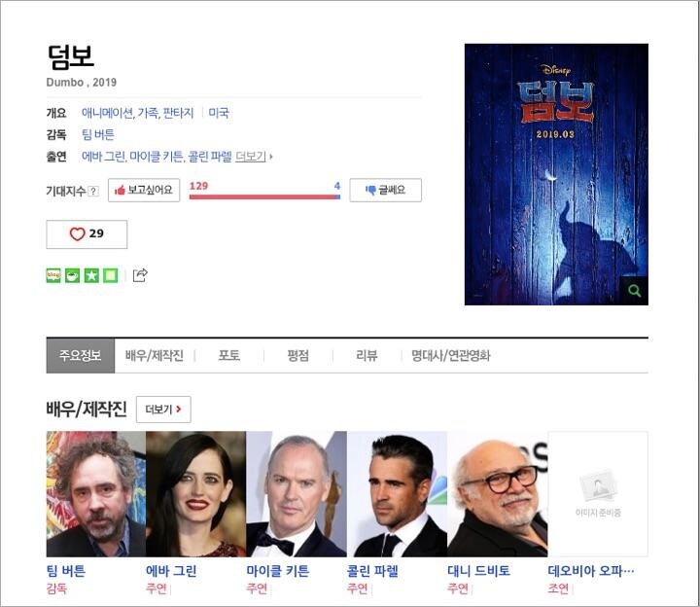Click the question mark help icon beside 기대지수

click(x=93, y=192)
